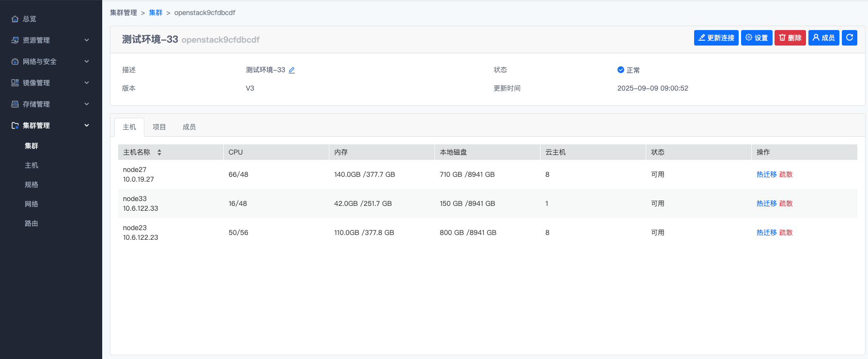Collapse the 集群管理 menu chevron

87,125
